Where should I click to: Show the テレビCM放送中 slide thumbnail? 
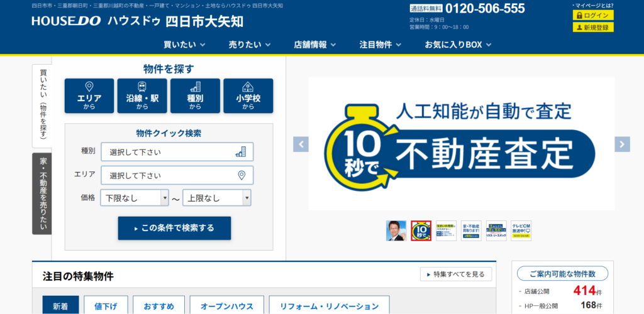pyautogui.click(x=521, y=230)
